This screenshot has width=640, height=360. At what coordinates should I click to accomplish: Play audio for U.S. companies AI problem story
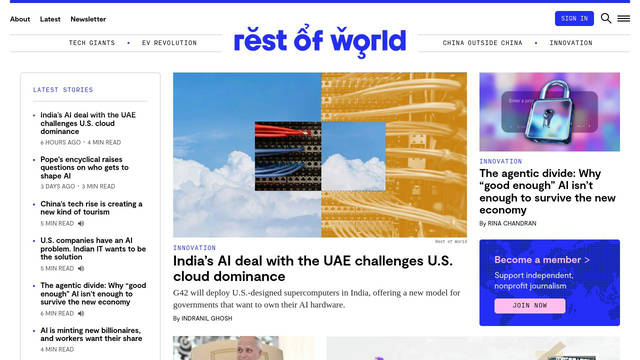(x=81, y=268)
